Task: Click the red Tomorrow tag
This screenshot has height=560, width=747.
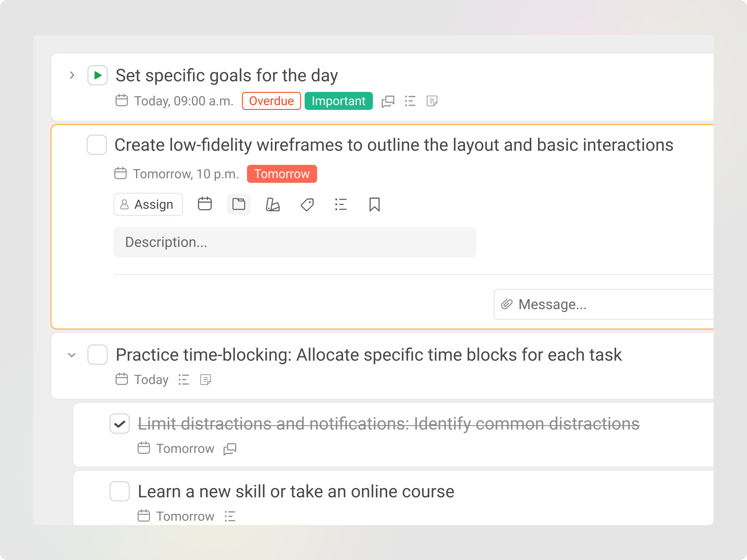Action: point(282,174)
